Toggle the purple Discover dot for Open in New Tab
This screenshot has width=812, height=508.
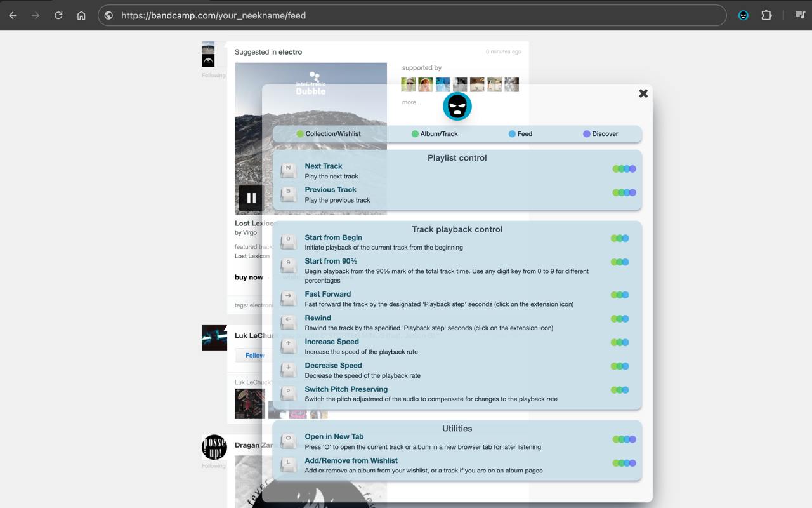634,439
